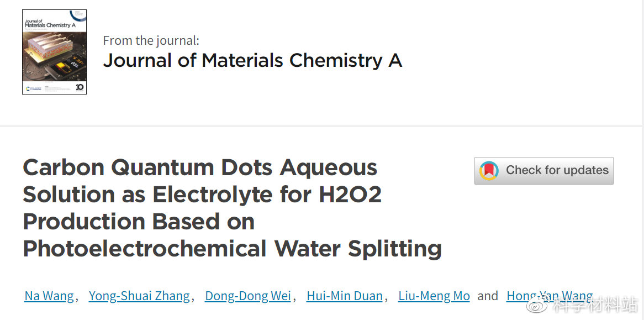The width and height of the screenshot is (644, 320).
Task: Open author profile Dong-Dong Wei
Action: pyautogui.click(x=247, y=296)
